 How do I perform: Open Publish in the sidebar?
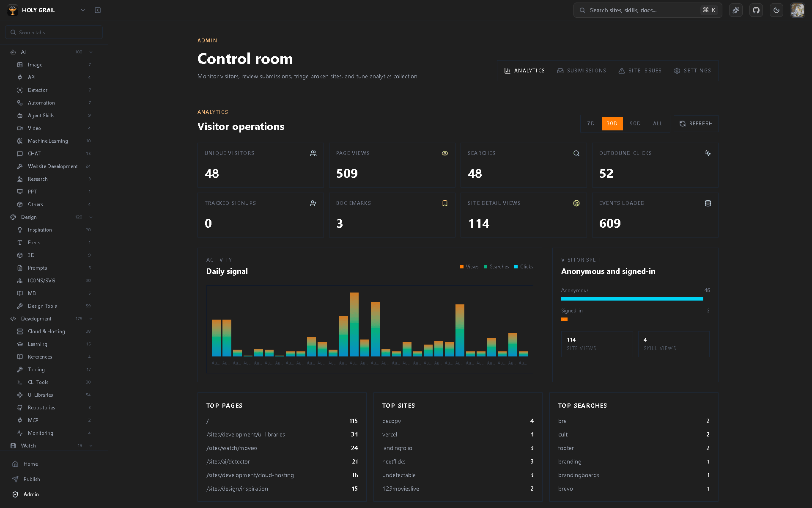pyautogui.click(x=54, y=479)
